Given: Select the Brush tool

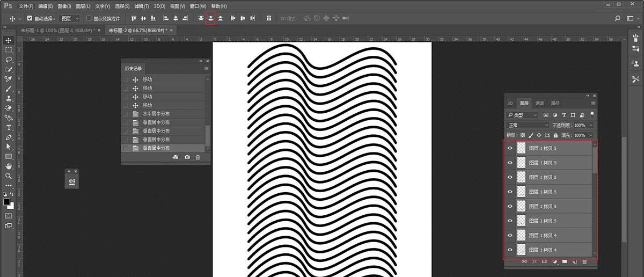Looking at the screenshot, I should tap(9, 89).
